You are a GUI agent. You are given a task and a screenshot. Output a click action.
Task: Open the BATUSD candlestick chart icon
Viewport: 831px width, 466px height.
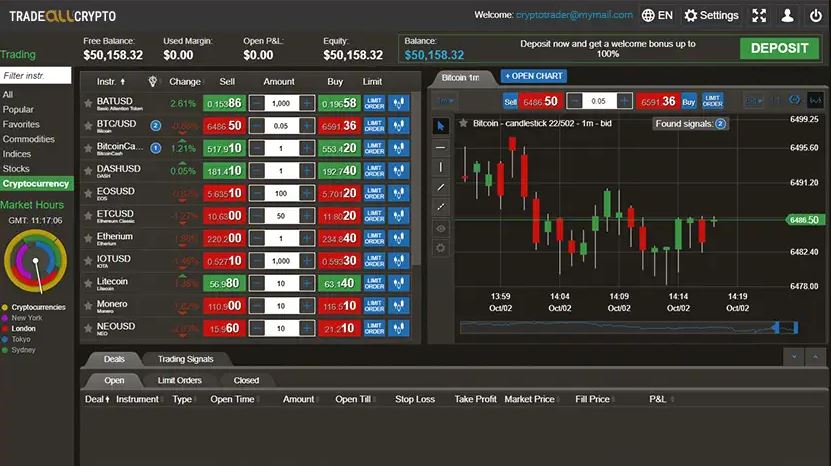399,103
